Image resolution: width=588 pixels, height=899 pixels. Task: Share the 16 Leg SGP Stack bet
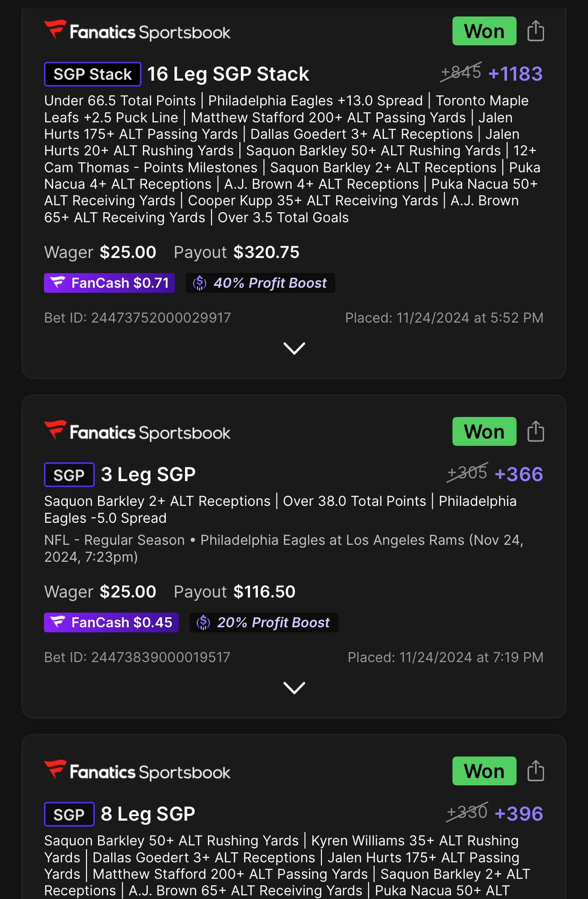535,31
